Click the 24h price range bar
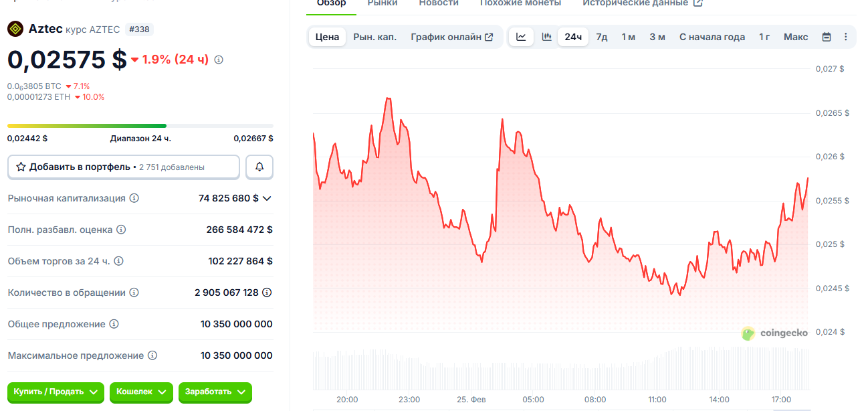868x411 pixels. coord(140,125)
